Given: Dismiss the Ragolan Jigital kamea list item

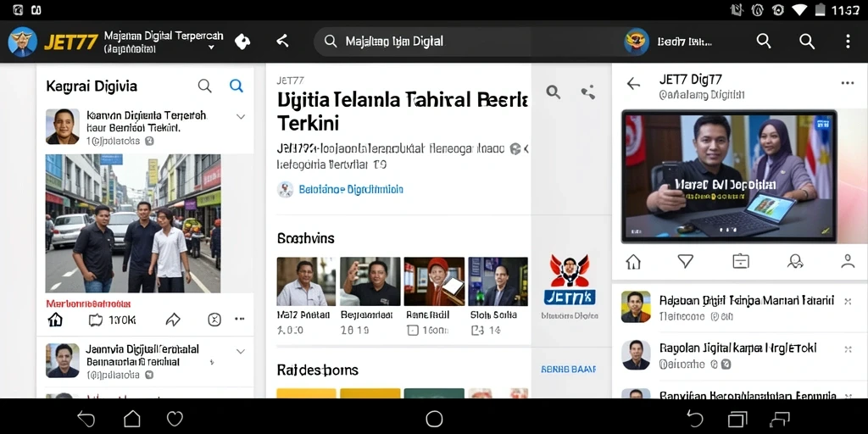Looking at the screenshot, I should (848, 348).
